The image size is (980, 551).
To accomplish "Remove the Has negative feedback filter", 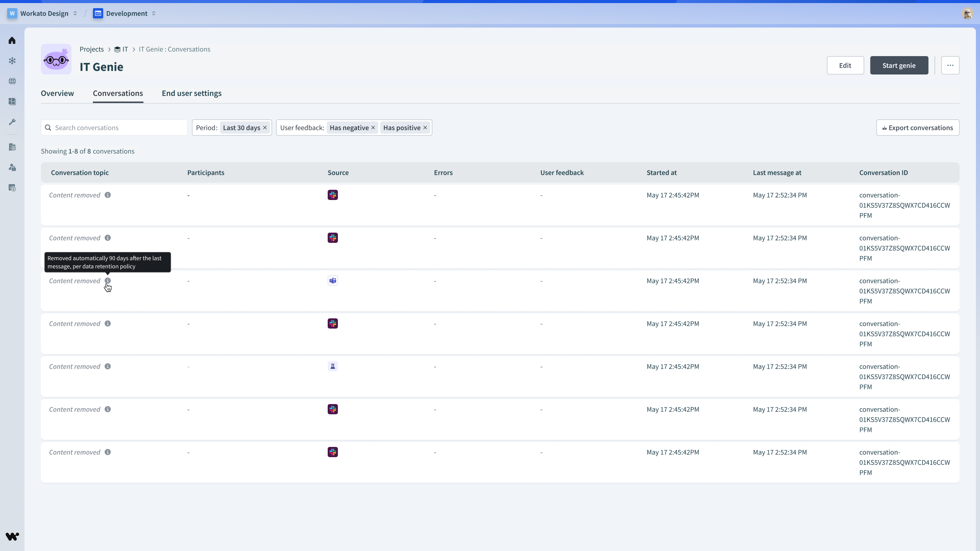I will click(373, 128).
